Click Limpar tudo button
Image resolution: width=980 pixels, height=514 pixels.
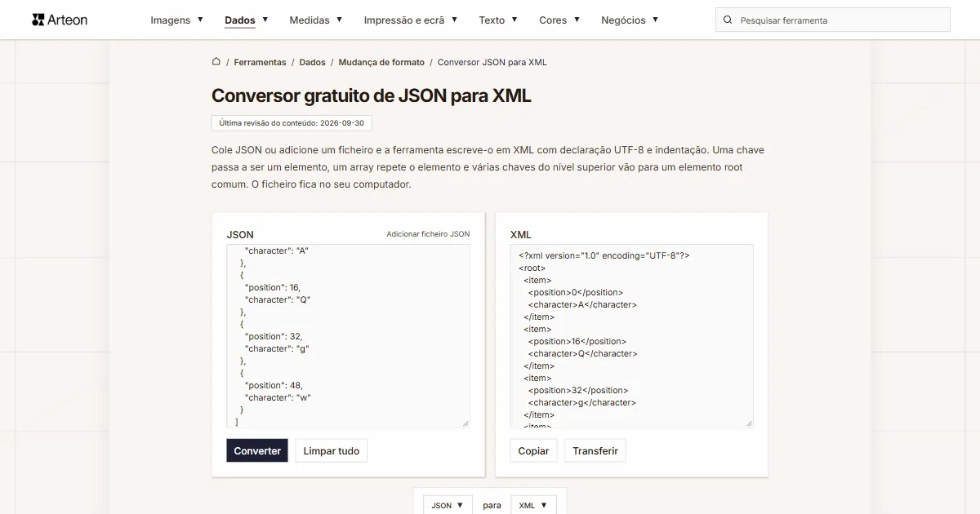331,450
